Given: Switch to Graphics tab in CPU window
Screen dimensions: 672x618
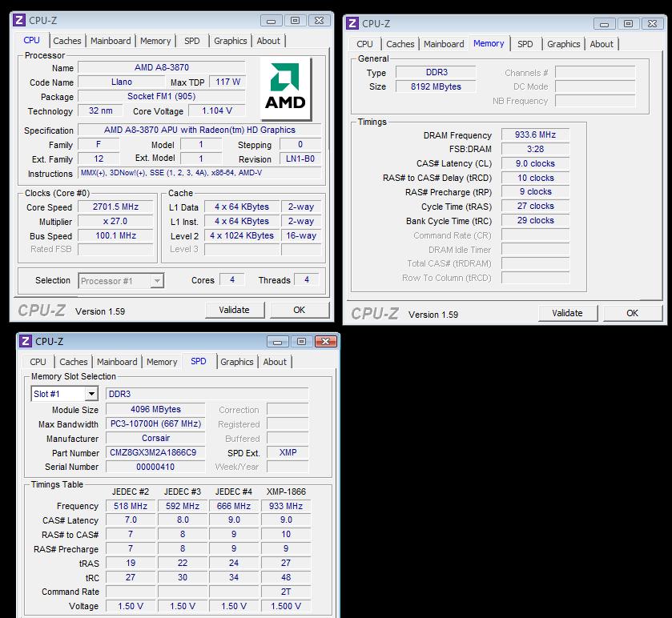Looking at the screenshot, I should click(x=230, y=41).
